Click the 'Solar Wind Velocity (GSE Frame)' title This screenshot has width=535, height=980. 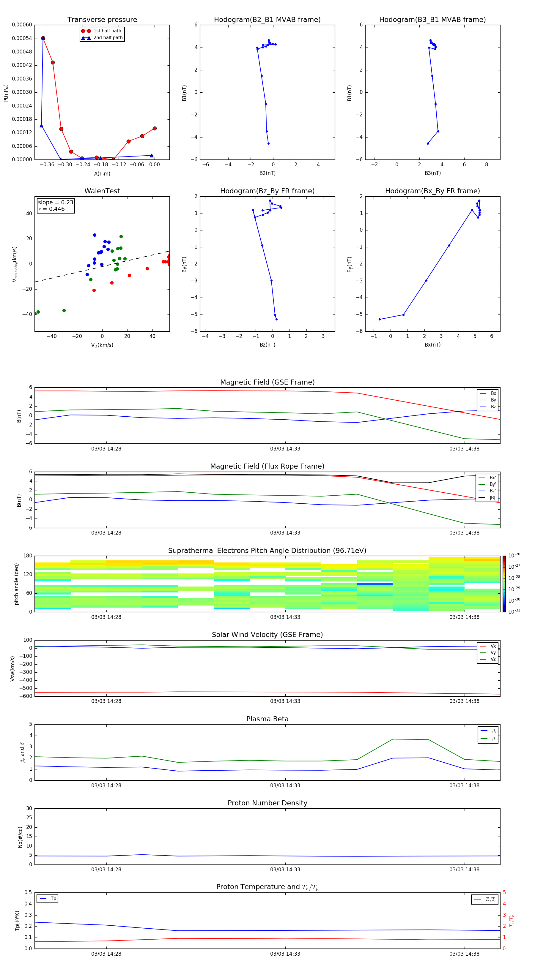click(267, 635)
